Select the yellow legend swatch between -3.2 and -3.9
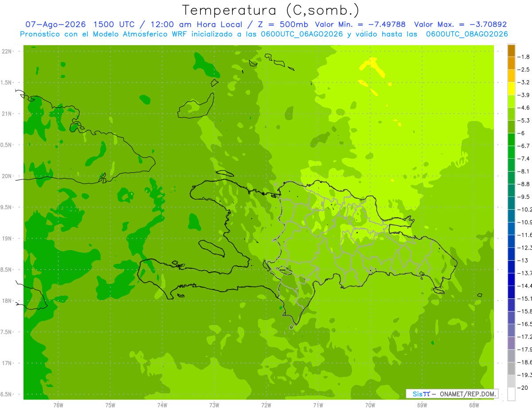The height and width of the screenshot is (411, 532). 511,89
